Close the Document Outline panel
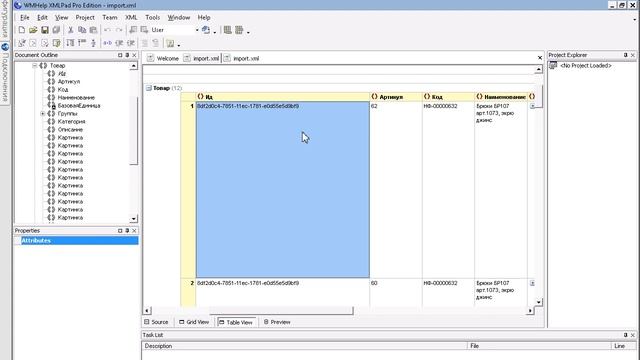 pos(134,55)
